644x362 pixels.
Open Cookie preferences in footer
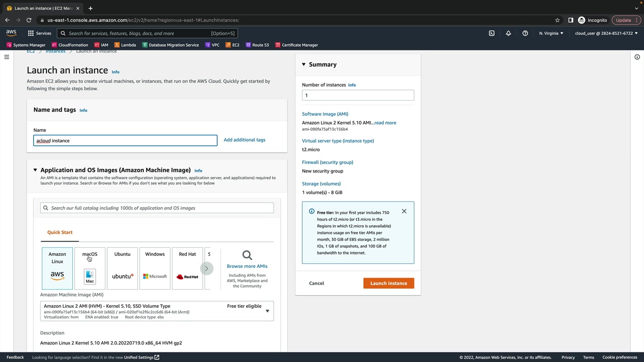click(620, 357)
